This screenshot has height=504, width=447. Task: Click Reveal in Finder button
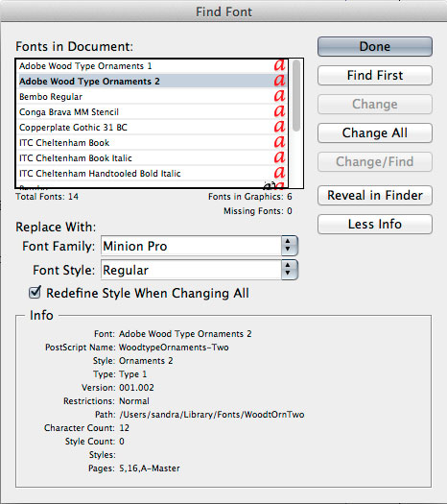tap(375, 195)
